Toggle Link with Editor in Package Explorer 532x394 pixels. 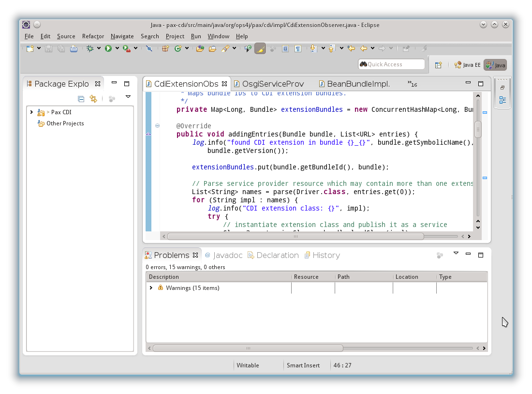[93, 99]
